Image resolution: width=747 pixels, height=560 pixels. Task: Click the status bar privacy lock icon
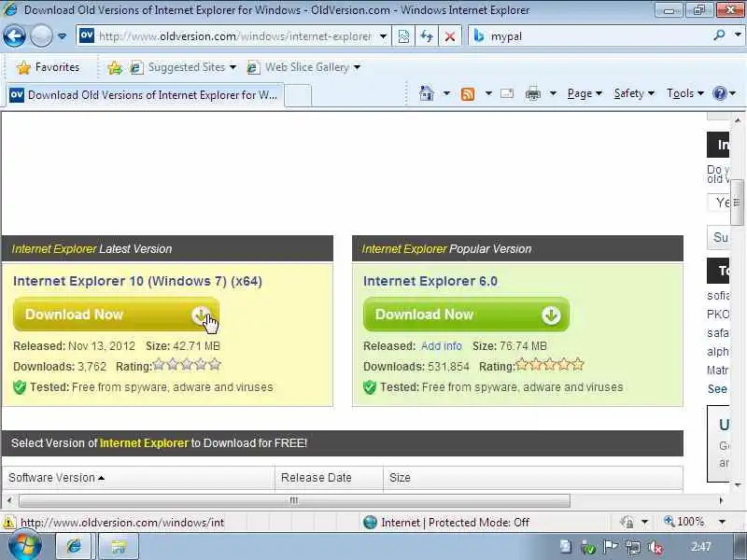pos(627,523)
